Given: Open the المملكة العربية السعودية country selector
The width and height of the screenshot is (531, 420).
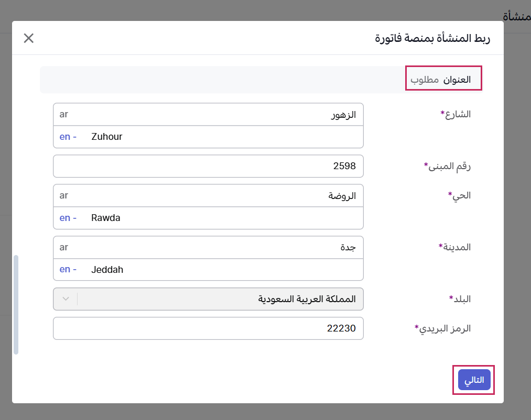Looking at the screenshot, I should [220, 299].
